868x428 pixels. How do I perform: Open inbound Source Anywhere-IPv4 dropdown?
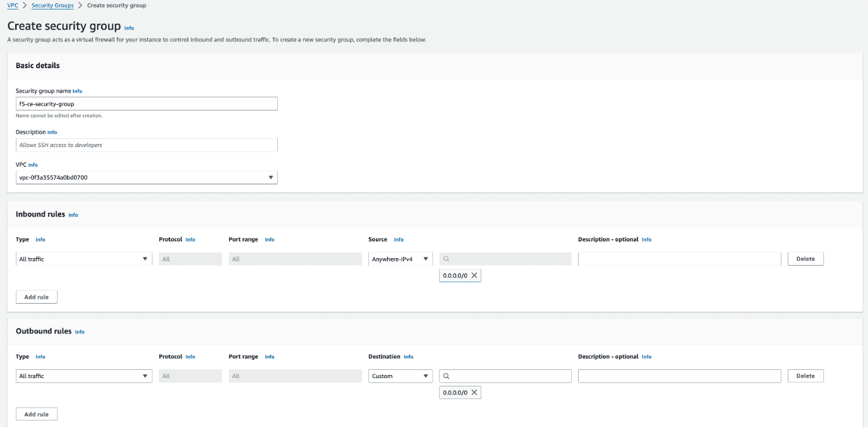401,259
